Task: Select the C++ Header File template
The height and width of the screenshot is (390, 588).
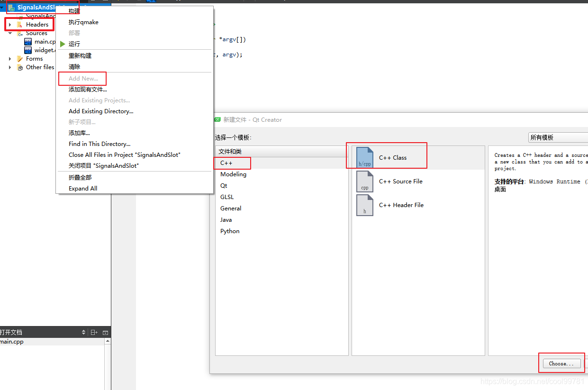Action: click(x=418, y=205)
